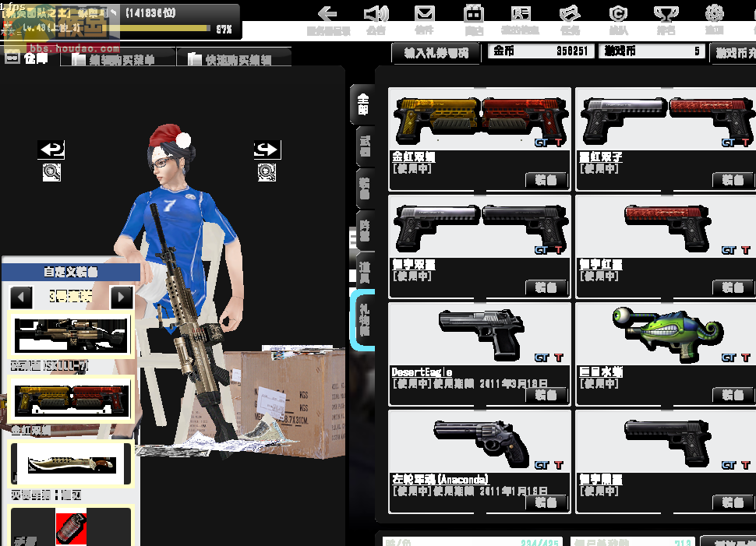Viewport: 756px width, 546px height.
Task: Open announcements via the megaphone icon
Action: click(x=376, y=15)
